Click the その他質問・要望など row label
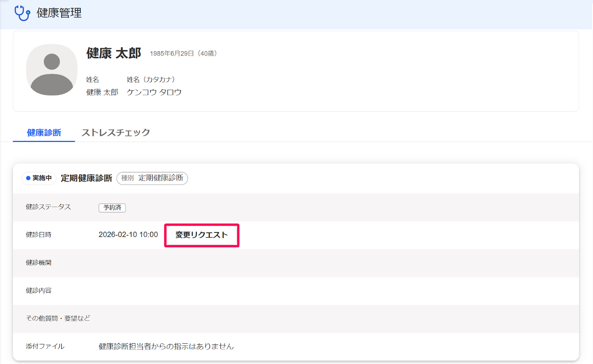Viewport: 593px width, 364px height. pos(58,318)
